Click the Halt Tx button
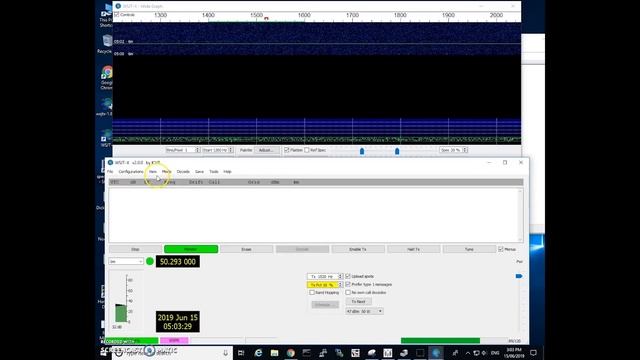640x360 pixels. pos(413,249)
